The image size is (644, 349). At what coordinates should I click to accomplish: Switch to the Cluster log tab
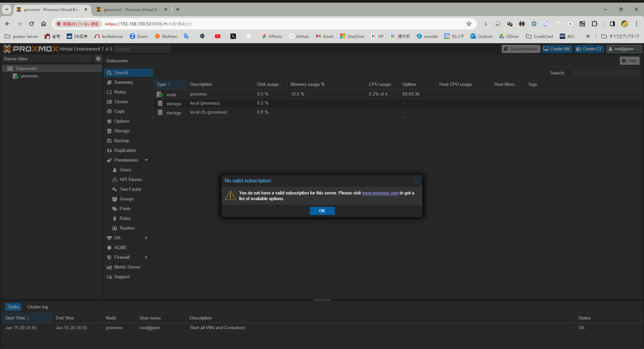point(38,307)
